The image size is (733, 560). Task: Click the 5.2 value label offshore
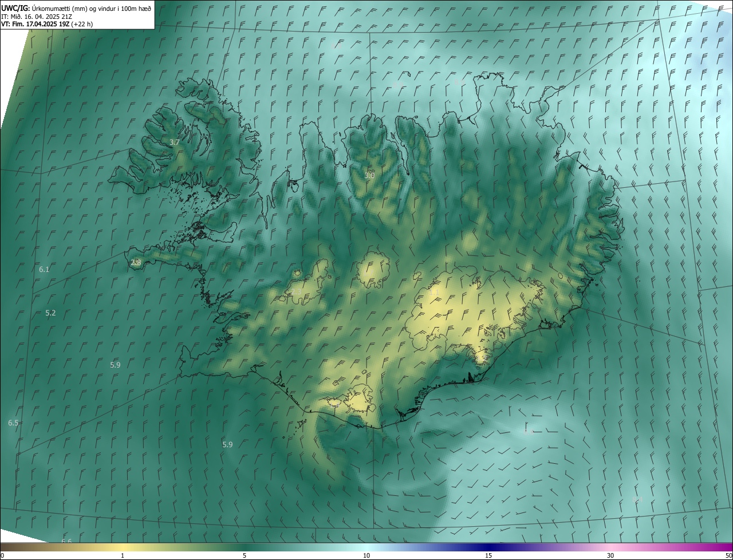click(x=50, y=313)
